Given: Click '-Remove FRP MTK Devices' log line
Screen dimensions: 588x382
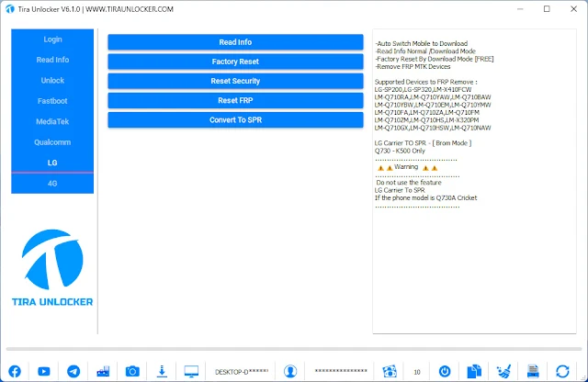Looking at the screenshot, I should pos(413,66).
